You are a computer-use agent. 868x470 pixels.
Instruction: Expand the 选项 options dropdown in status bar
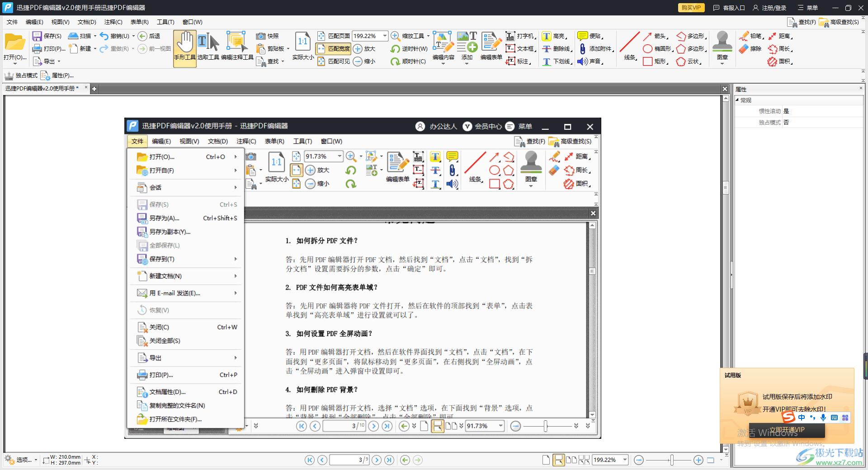36,460
